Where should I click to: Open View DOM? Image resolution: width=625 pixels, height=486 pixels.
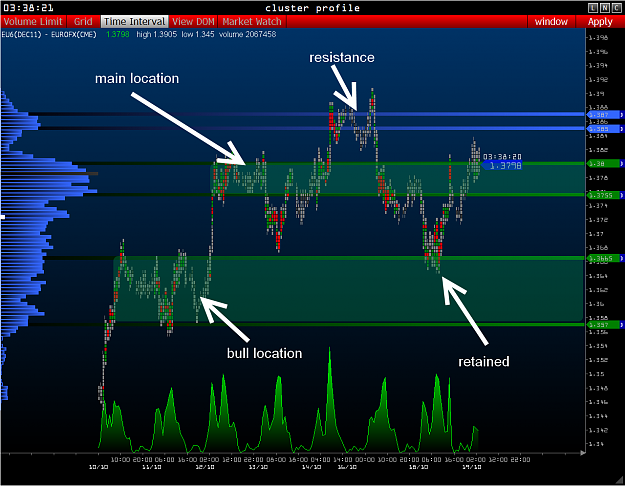193,22
